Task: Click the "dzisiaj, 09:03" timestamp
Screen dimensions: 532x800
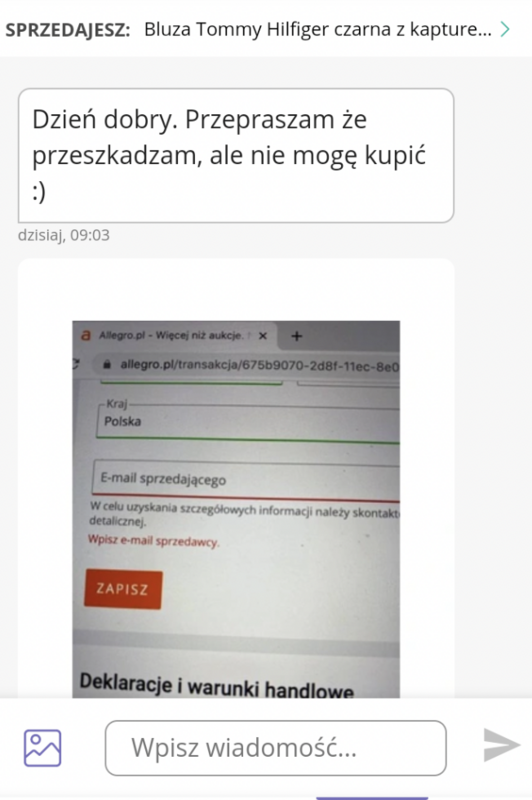Action: 64,235
